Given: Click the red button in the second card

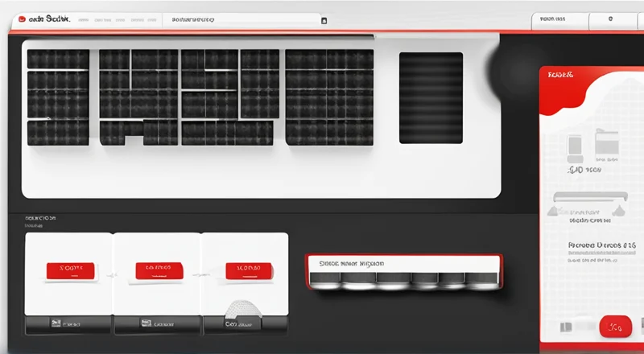Looking at the screenshot, I should (x=159, y=269).
